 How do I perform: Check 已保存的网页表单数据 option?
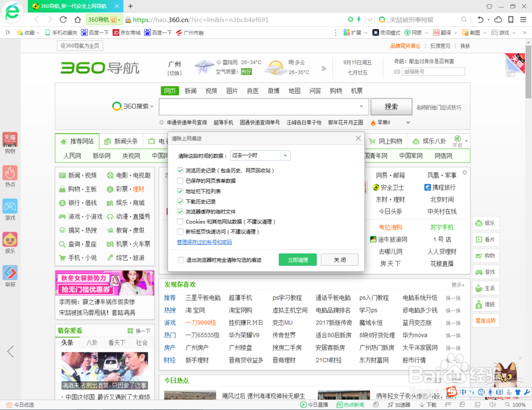click(180, 181)
